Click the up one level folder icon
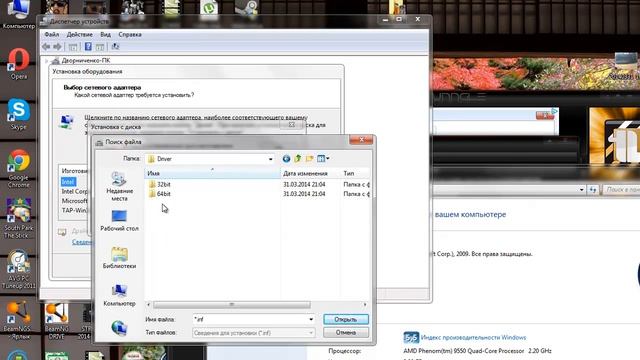 point(298,158)
